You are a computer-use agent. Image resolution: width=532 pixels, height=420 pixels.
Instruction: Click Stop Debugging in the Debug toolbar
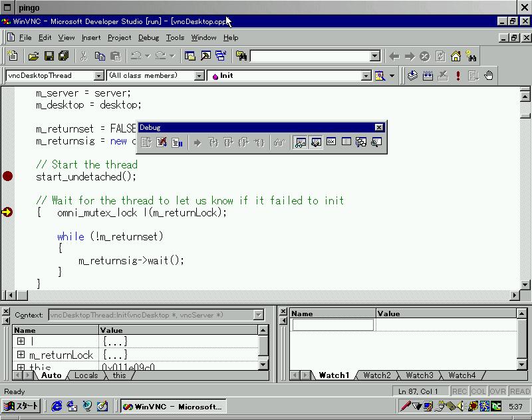tap(162, 142)
